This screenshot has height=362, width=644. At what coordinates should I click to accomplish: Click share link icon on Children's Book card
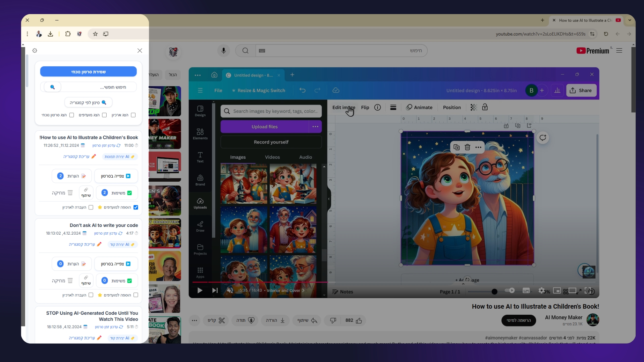pyautogui.click(x=86, y=193)
